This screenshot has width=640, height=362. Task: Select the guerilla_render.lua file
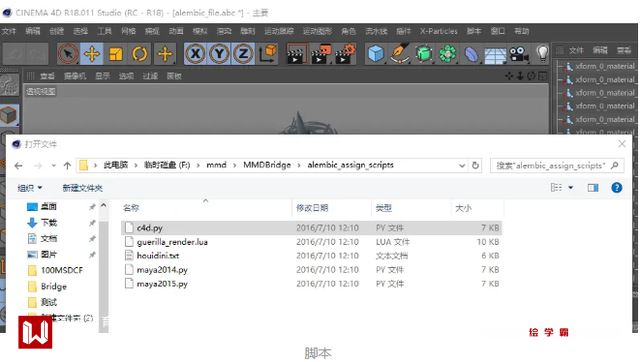click(311, 242)
